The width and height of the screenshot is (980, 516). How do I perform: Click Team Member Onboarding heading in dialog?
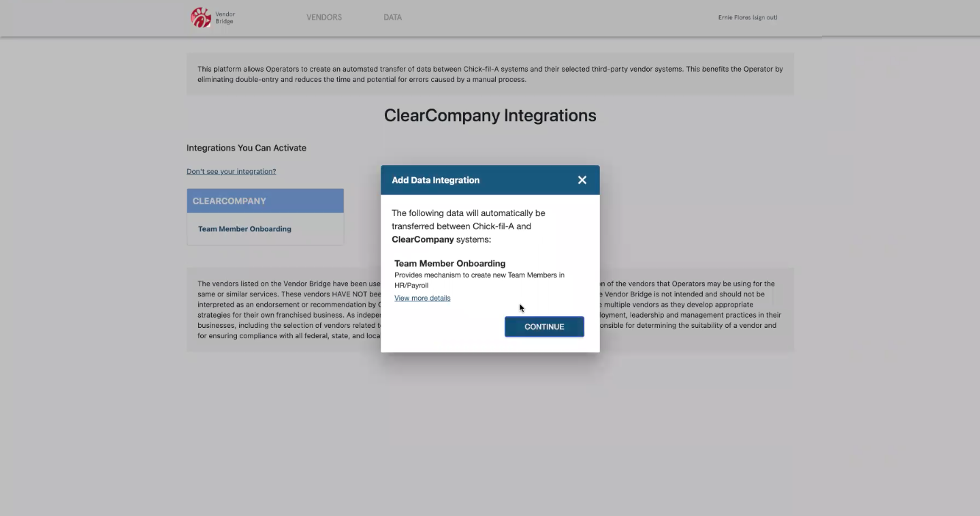click(x=450, y=264)
